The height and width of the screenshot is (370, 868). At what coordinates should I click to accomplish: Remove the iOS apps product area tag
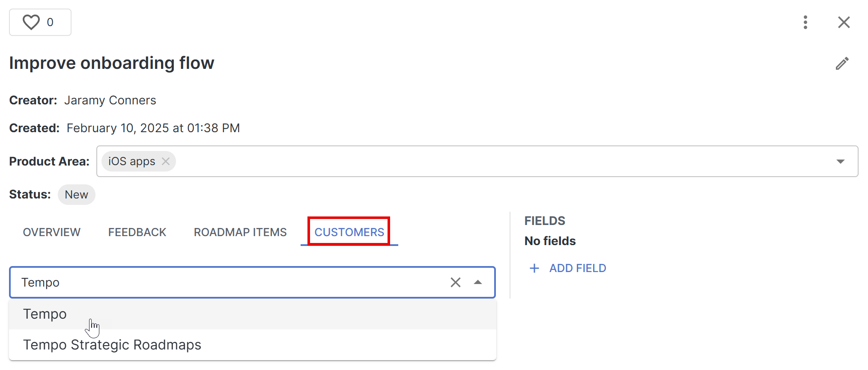(x=166, y=161)
